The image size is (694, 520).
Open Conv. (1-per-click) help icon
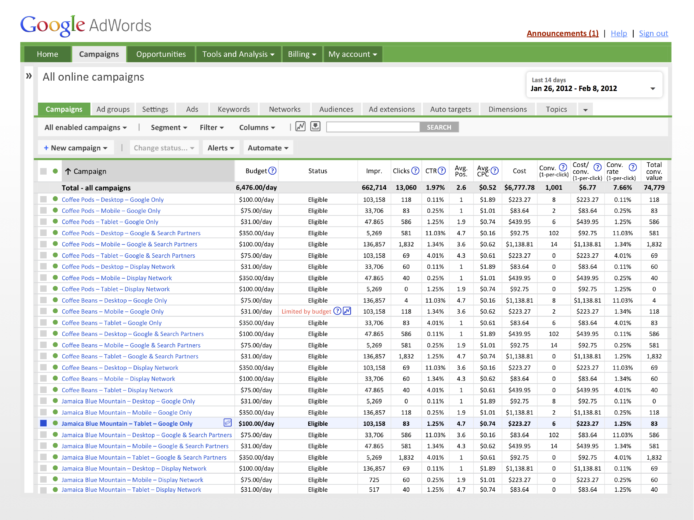pos(563,167)
